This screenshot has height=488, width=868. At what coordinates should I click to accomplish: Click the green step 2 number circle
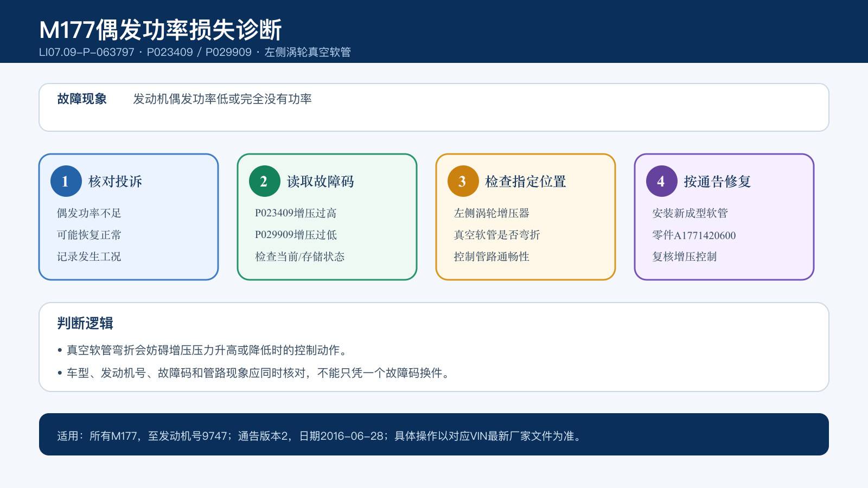coord(264,181)
